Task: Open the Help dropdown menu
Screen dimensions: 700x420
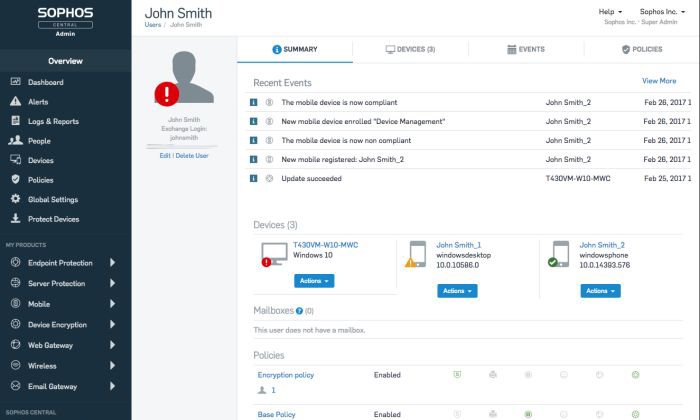Action: pyautogui.click(x=610, y=12)
